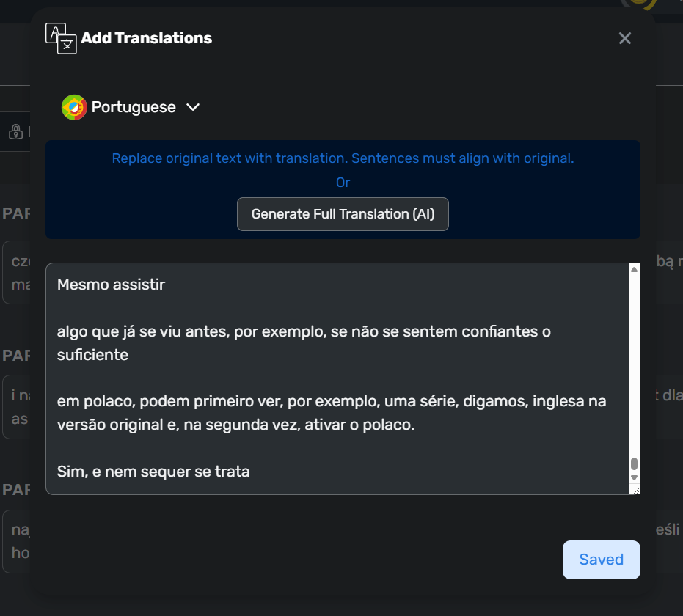Open the Portuguese language selector label

pos(134,107)
